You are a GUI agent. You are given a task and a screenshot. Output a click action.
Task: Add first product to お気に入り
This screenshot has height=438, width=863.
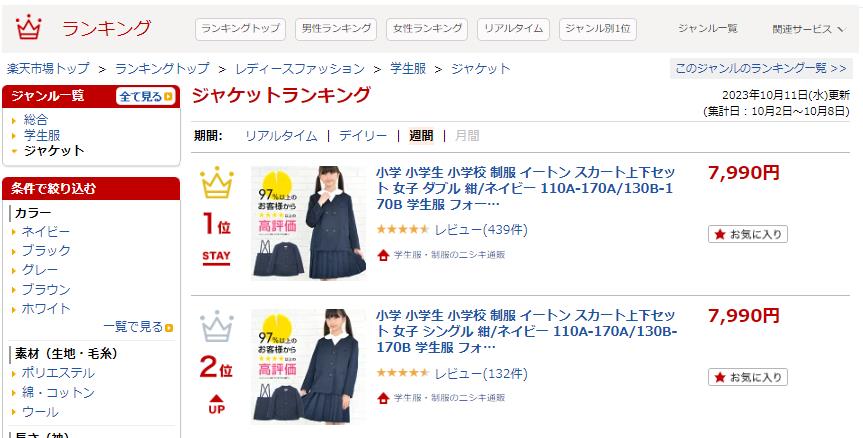coord(747,234)
